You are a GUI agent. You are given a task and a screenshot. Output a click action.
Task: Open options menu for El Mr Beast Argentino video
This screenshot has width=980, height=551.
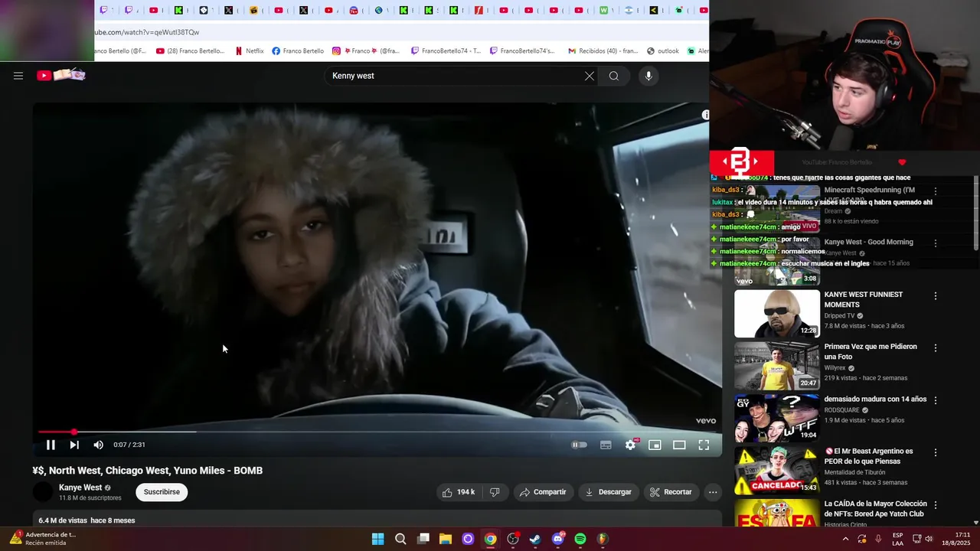coord(935,452)
